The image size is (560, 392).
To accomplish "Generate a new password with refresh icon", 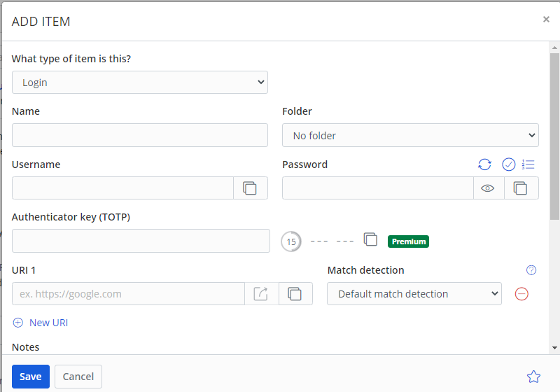I will click(x=484, y=164).
